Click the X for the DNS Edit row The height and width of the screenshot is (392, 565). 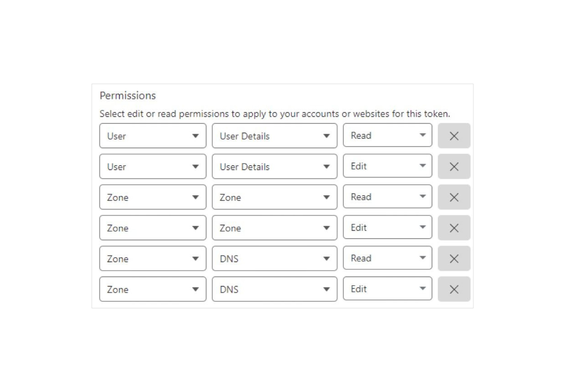click(454, 289)
